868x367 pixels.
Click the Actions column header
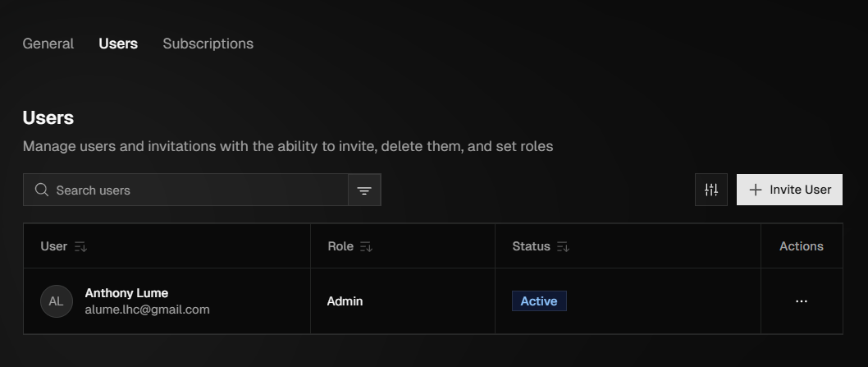point(801,246)
